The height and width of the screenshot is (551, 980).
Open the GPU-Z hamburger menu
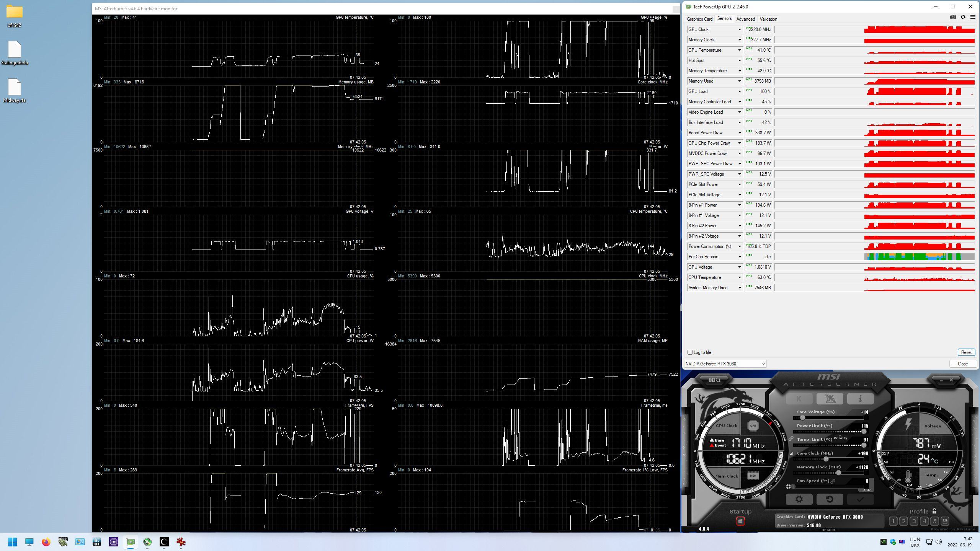[973, 17]
